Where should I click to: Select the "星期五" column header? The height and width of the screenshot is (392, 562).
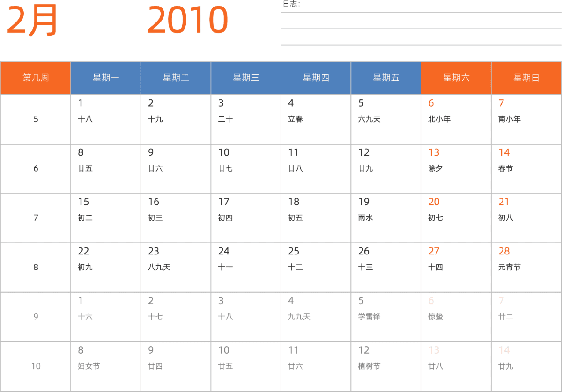click(x=386, y=78)
